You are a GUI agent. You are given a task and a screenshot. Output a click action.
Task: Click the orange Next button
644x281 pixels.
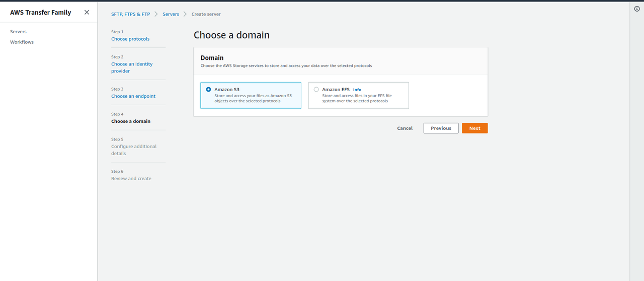click(x=474, y=128)
